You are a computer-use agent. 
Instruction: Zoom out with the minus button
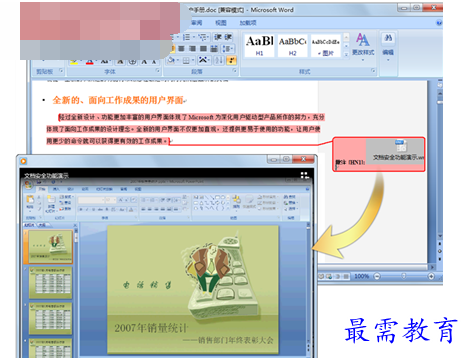pos(377,276)
